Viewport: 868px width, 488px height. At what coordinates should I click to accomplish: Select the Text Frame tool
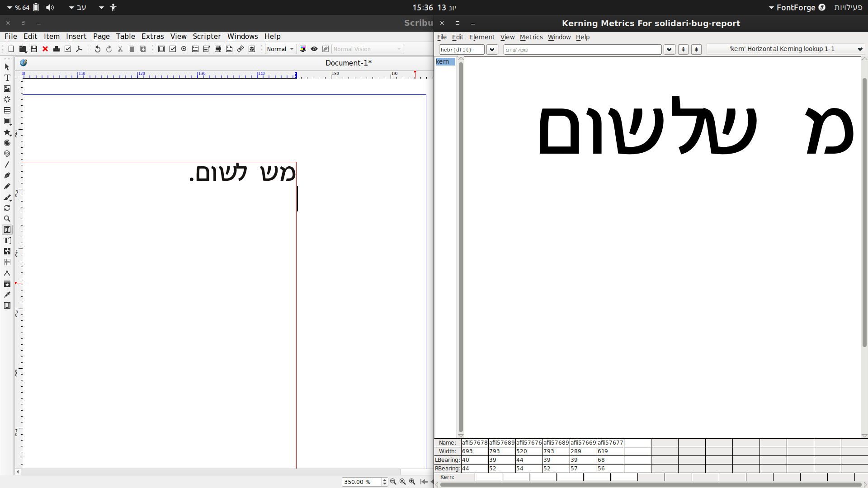tap(7, 77)
